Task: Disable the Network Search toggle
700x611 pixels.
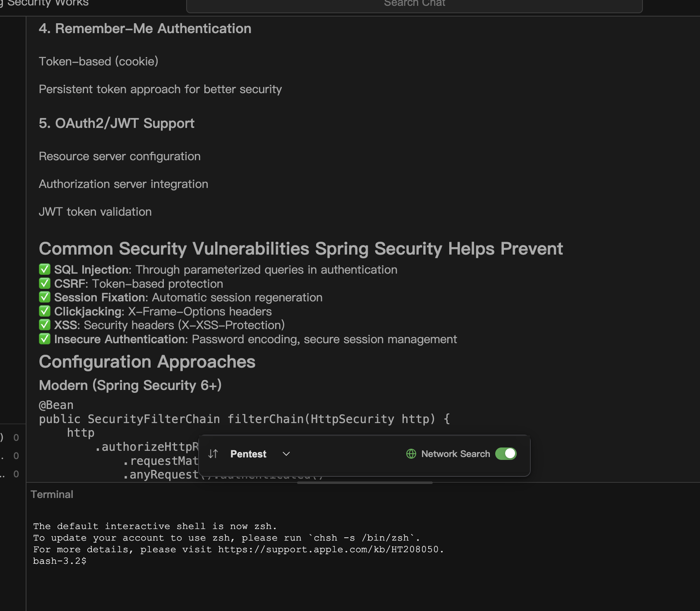Action: click(506, 454)
